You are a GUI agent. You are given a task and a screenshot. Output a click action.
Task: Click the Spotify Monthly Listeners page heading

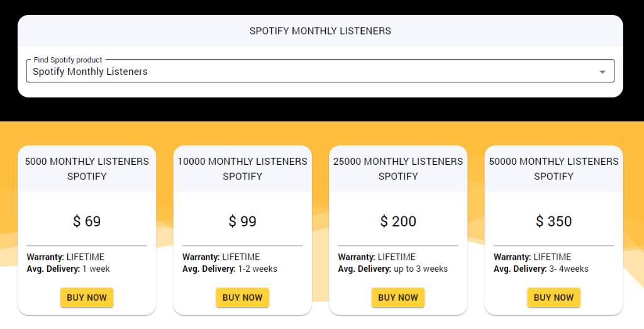click(320, 31)
